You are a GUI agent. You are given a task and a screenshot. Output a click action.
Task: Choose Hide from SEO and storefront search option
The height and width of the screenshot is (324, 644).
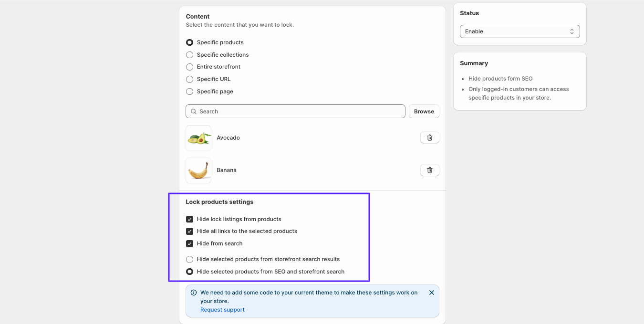pos(190,272)
